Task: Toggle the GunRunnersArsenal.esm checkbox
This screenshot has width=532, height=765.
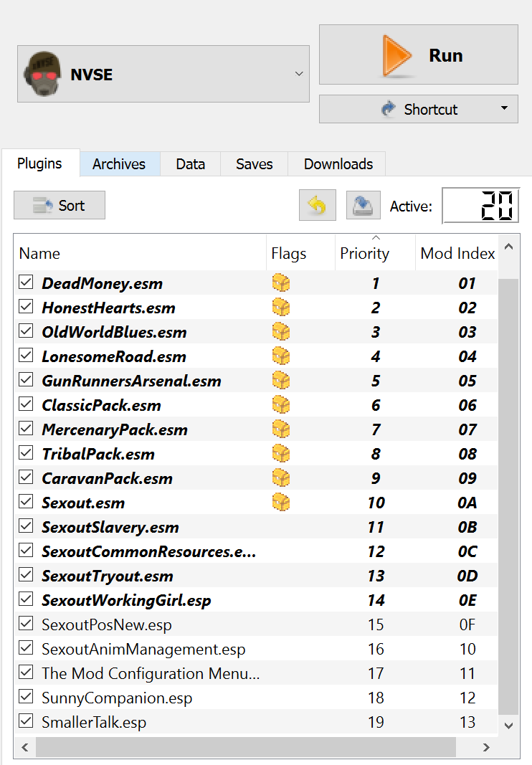Action: coord(26,379)
